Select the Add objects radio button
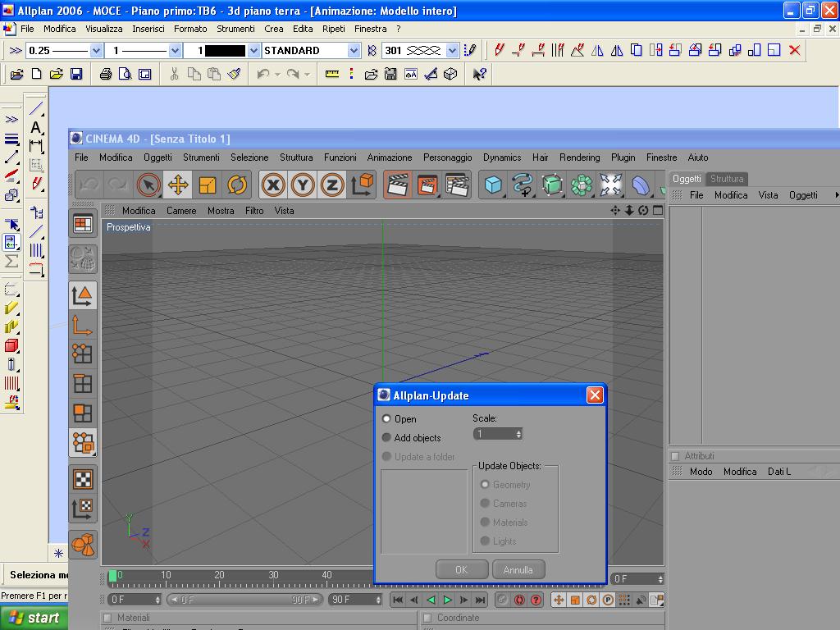Viewport: 840px width, 630px height. coord(386,438)
